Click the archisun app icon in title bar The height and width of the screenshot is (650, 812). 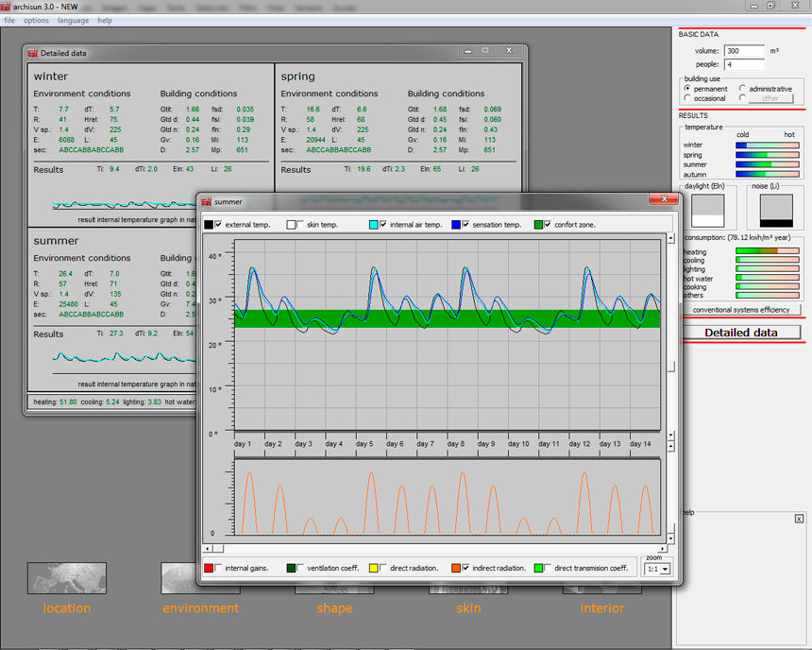click(x=6, y=6)
